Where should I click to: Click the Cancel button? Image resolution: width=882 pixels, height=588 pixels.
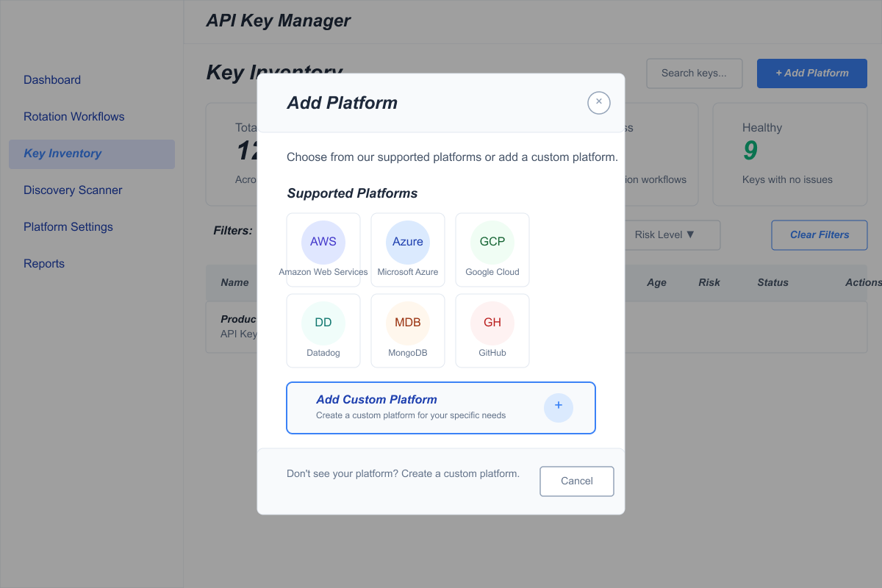pyautogui.click(x=577, y=481)
